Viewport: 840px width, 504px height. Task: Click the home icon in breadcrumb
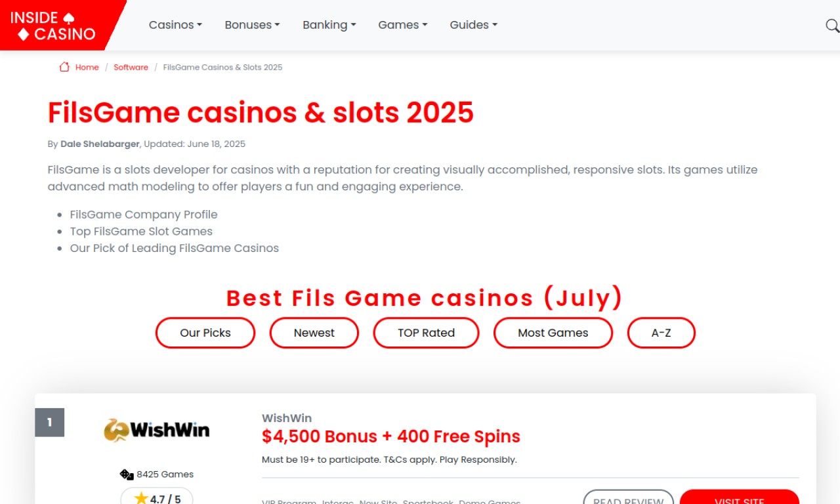64,67
